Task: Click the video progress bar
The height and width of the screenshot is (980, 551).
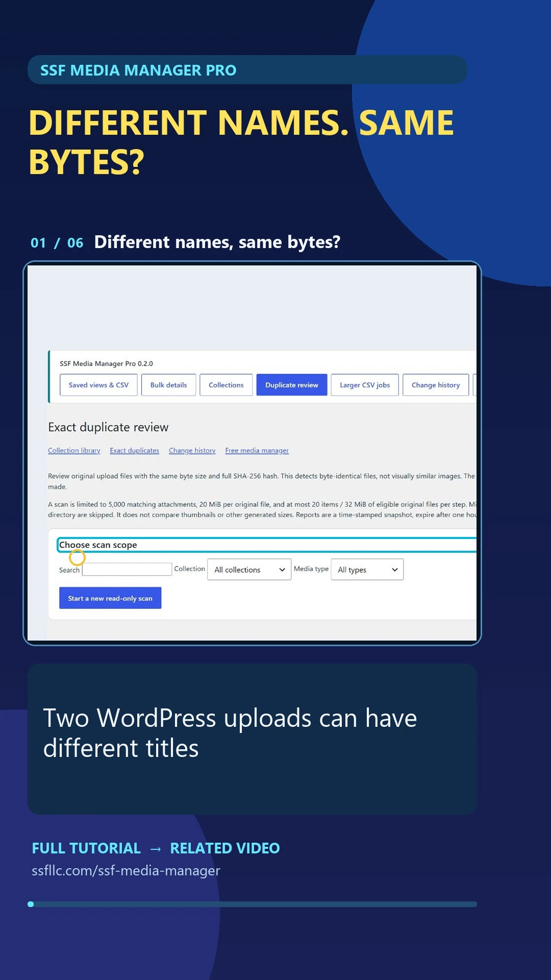Action: [x=253, y=904]
